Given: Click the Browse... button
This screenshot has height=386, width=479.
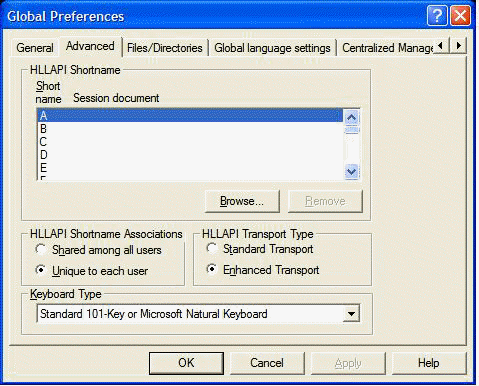Looking at the screenshot, I should click(x=242, y=201).
